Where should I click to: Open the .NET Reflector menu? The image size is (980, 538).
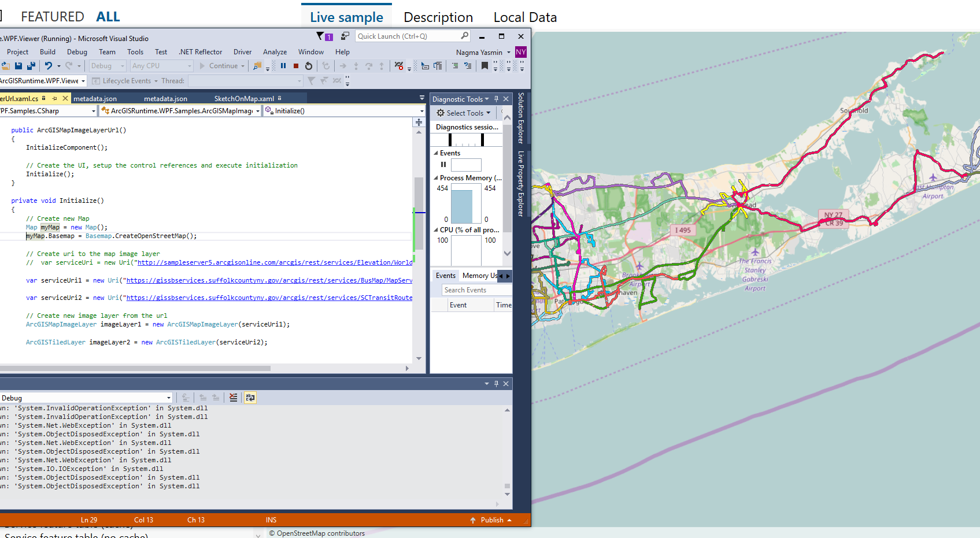tap(200, 52)
